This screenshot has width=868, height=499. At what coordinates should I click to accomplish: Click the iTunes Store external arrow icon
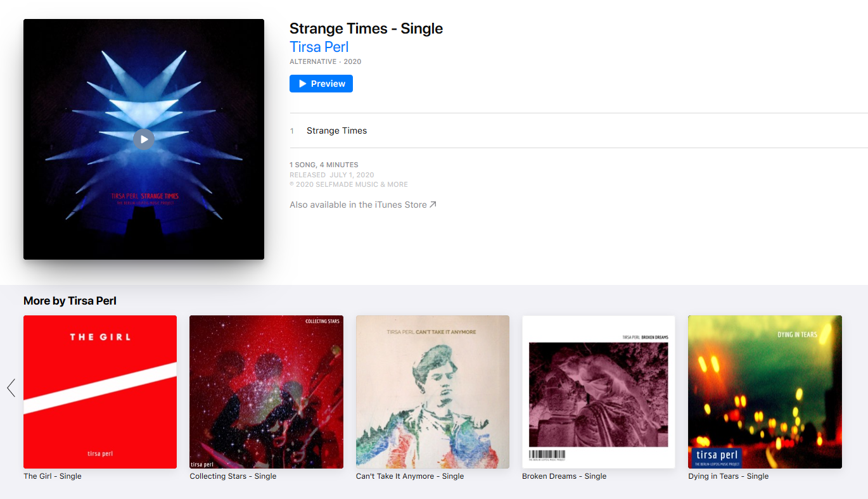click(433, 205)
